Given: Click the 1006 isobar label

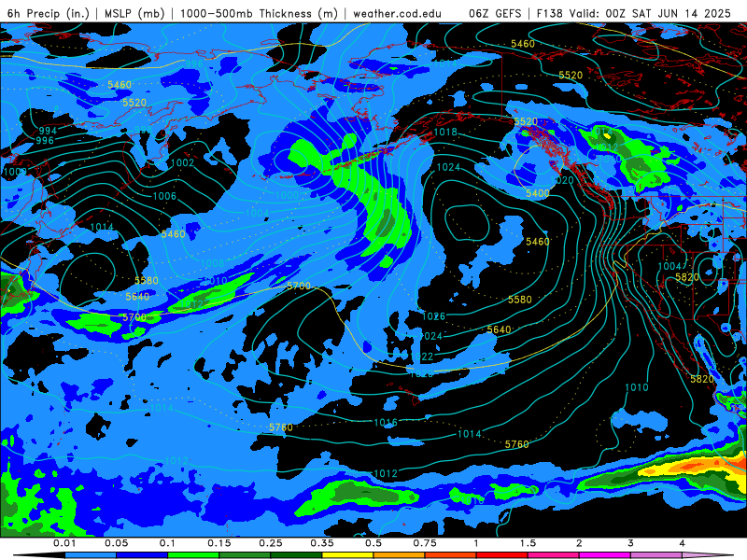Looking at the screenshot, I should pyautogui.click(x=164, y=196).
